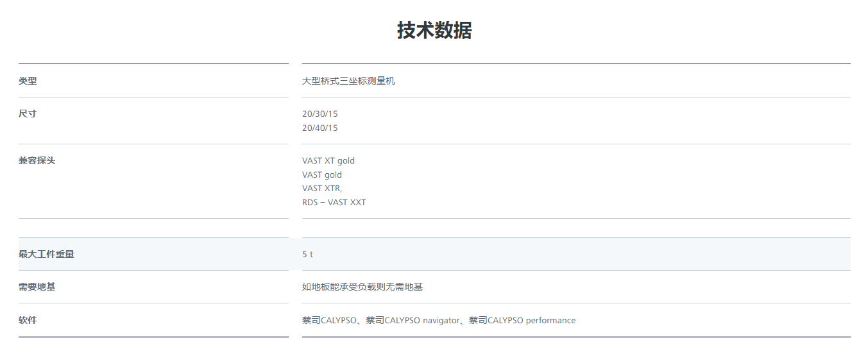Select the 类型 row label
The height and width of the screenshot is (356, 868).
(x=28, y=81)
